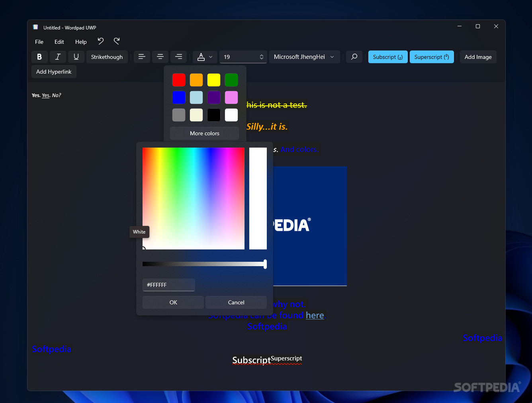Pick the orange color swatch
532x403 pixels.
196,80
